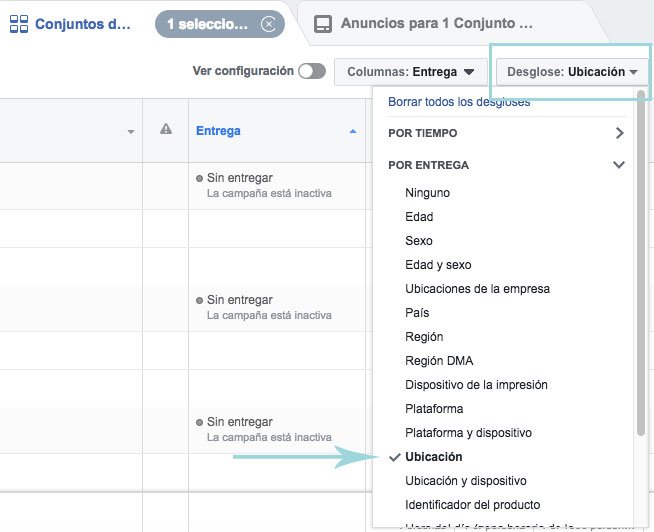Select the Ninguno breakdown option
This screenshot has width=654, height=532.
(428, 193)
